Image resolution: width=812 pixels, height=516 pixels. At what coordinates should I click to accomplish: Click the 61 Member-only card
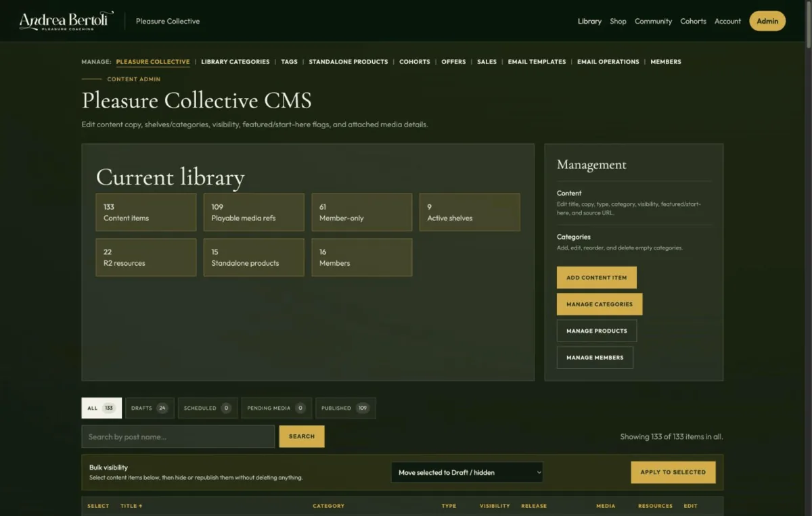pos(361,212)
